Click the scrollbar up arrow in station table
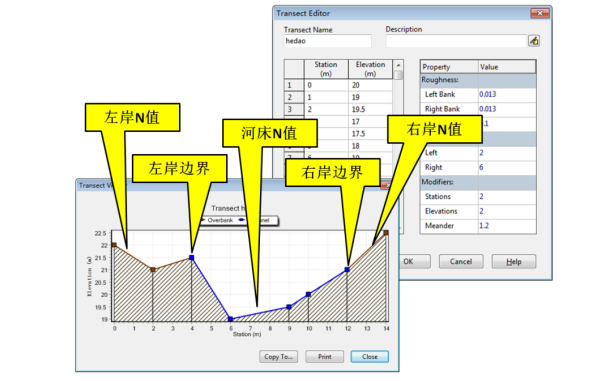Screen dimensions: 609x381 [x=398, y=65]
